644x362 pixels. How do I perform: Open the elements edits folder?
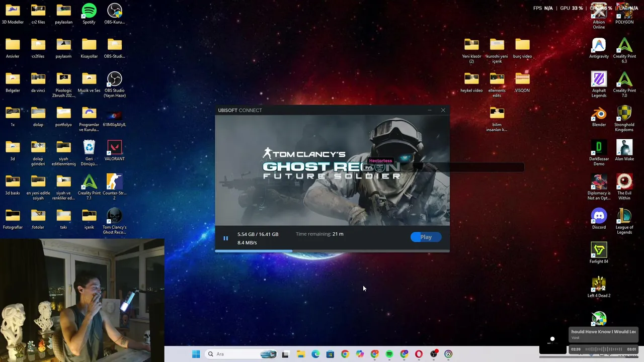coord(497,85)
